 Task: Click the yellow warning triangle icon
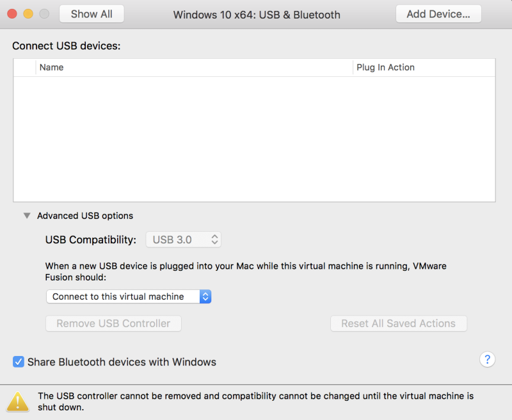18,401
